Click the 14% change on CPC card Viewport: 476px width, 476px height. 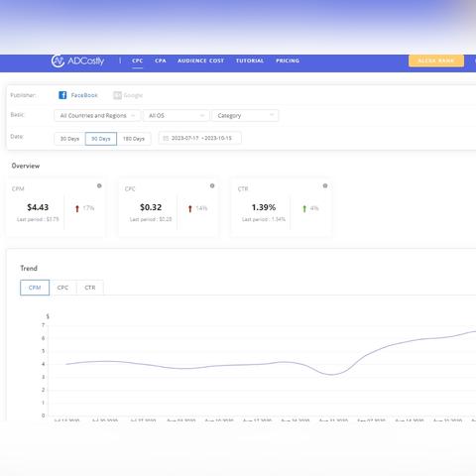[x=201, y=208]
